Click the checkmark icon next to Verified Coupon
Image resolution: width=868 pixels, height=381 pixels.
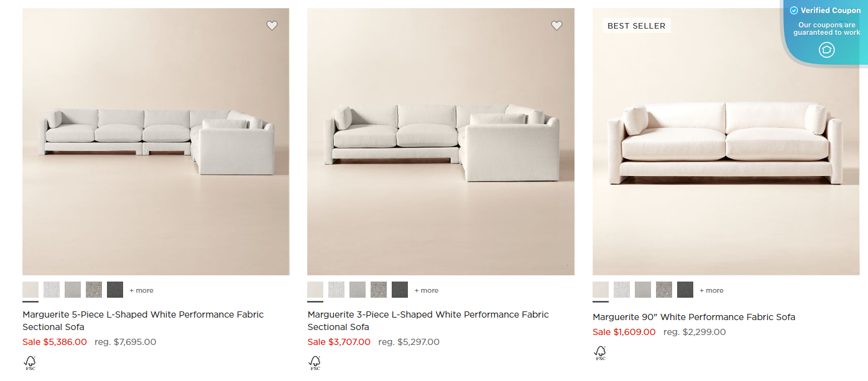(794, 10)
